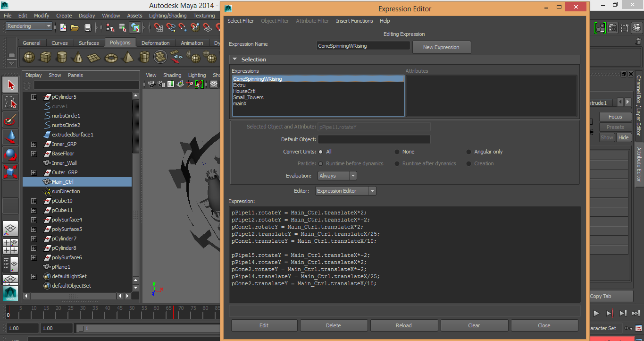Click the Delete expression button
Viewport: 644px width, 341px height.
point(334,325)
